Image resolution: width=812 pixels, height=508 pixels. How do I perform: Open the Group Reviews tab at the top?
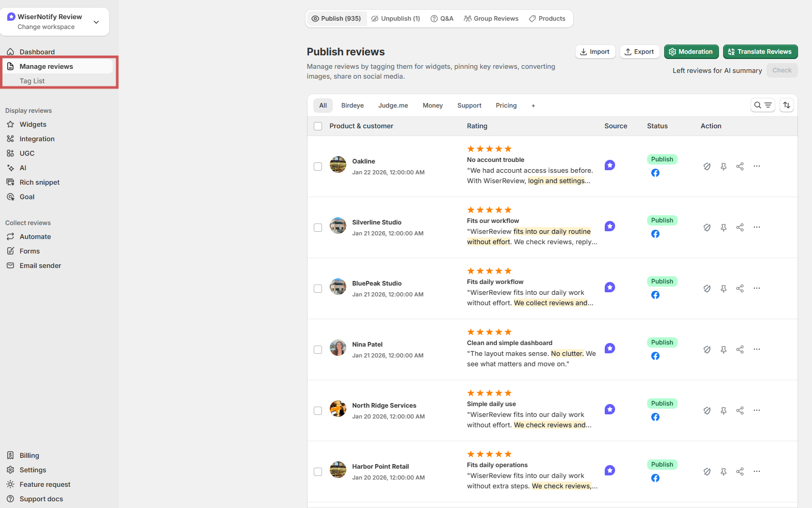[x=491, y=18]
